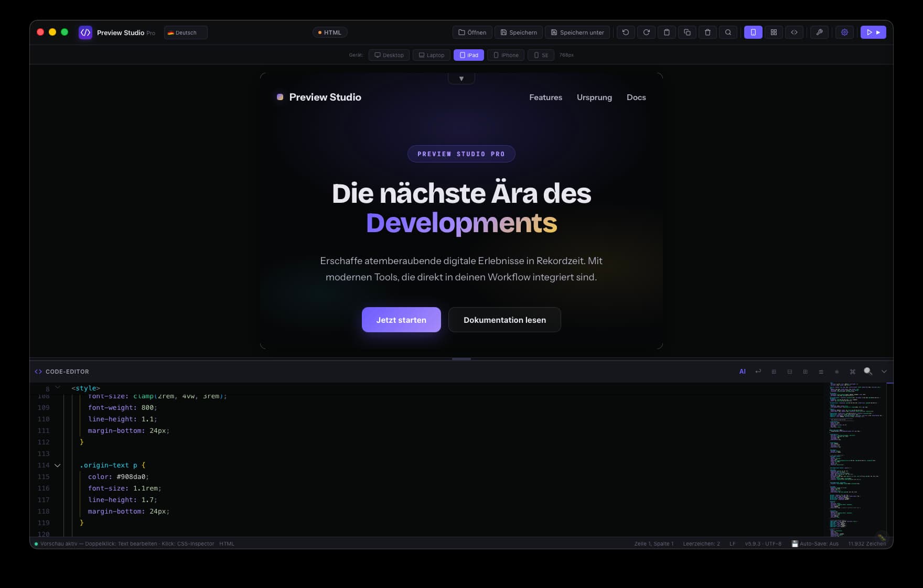
Task: Click the redo arrow icon in toolbar
Action: tap(646, 32)
